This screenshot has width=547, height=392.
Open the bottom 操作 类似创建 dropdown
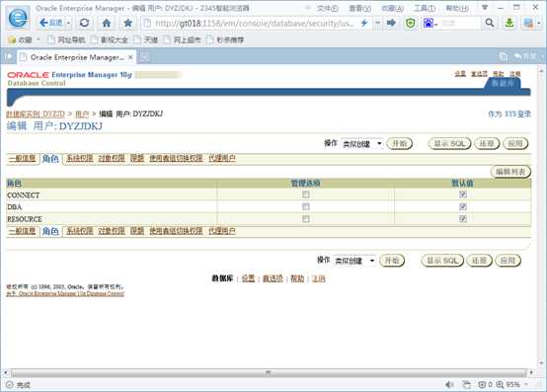tap(354, 261)
